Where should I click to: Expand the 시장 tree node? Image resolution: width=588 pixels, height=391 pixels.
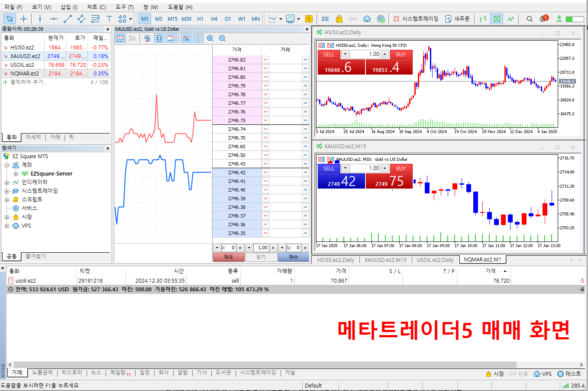click(x=6, y=217)
